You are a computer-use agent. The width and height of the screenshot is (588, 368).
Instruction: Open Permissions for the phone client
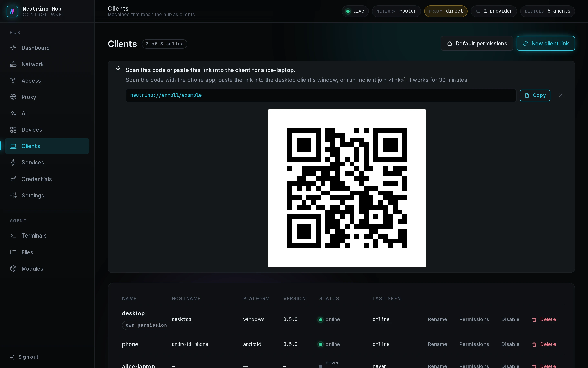pyautogui.click(x=474, y=344)
